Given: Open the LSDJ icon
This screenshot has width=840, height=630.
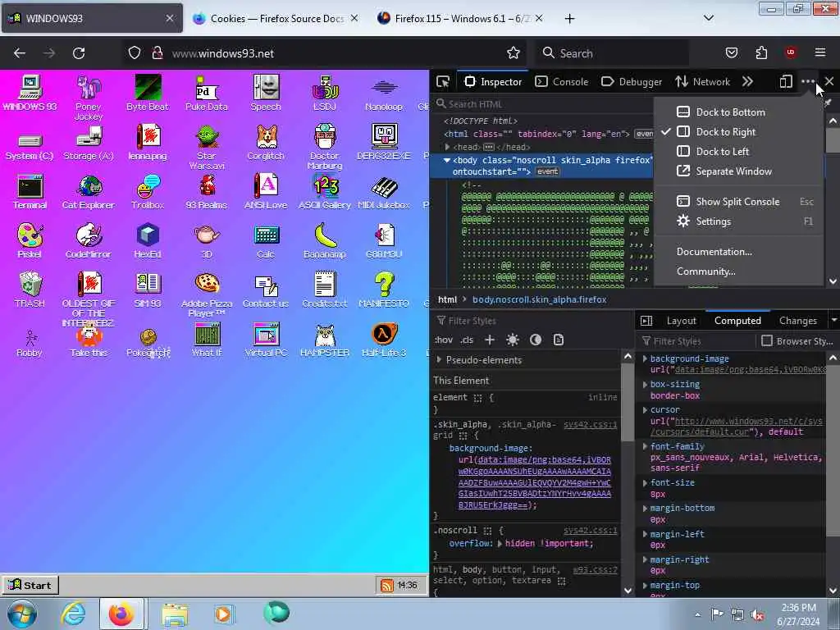Looking at the screenshot, I should (x=325, y=93).
